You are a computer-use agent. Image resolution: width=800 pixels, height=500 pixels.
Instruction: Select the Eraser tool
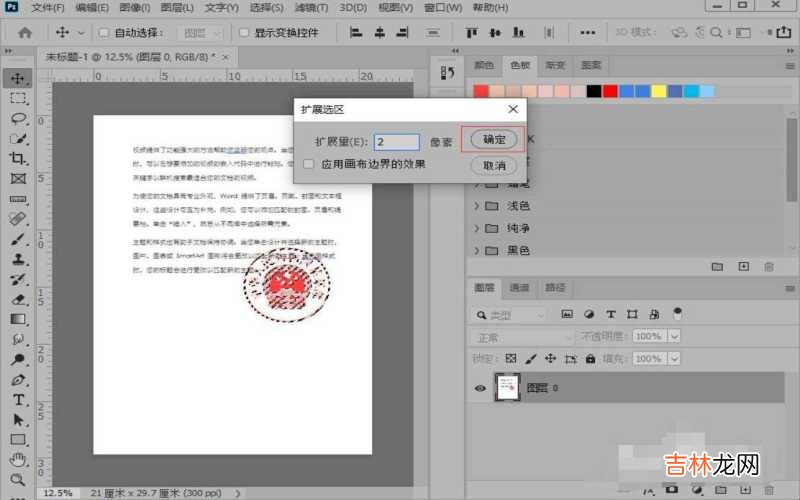18,299
